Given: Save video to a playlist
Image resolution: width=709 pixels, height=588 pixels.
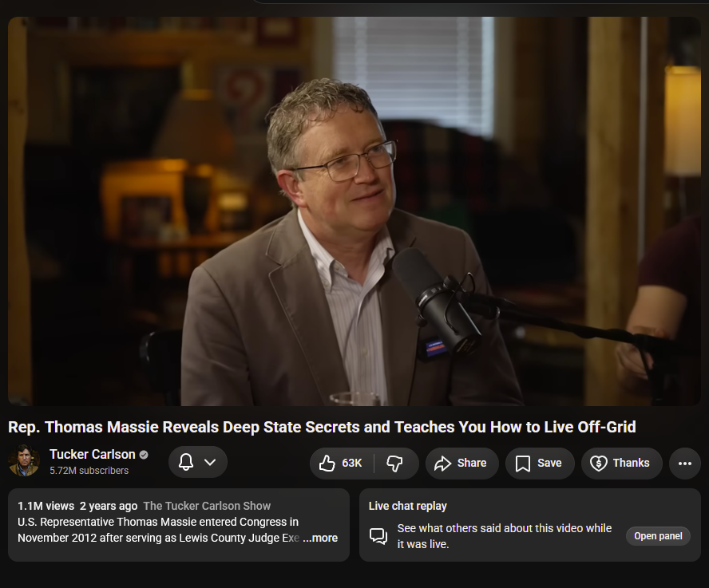Looking at the screenshot, I should pyautogui.click(x=540, y=464).
